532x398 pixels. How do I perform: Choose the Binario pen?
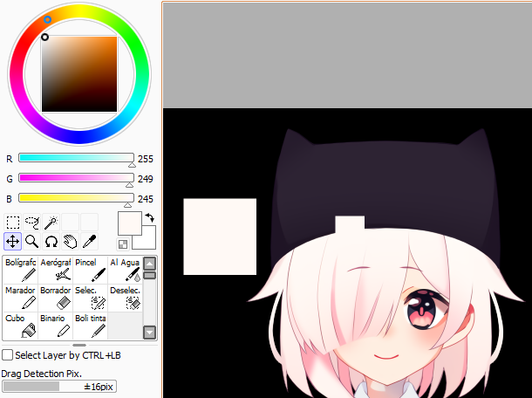point(55,326)
